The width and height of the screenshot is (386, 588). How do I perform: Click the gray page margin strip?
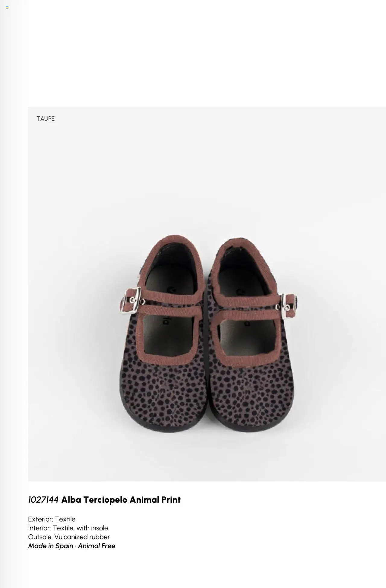6,294
